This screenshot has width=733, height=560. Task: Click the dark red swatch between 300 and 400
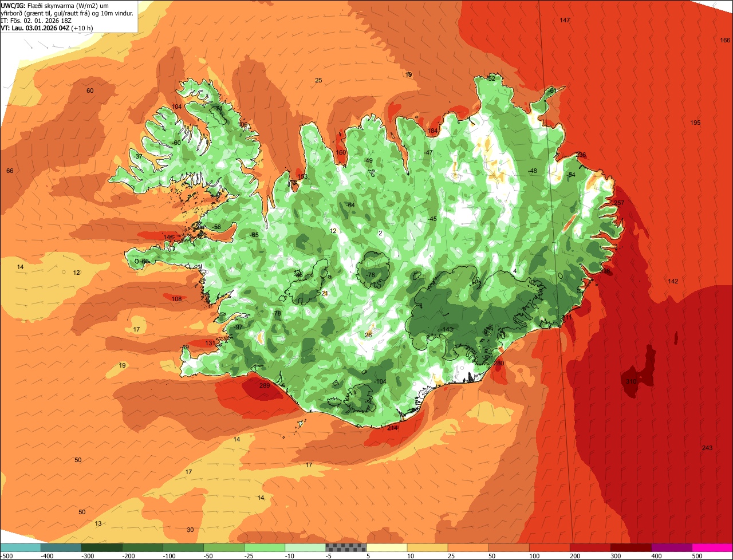[631, 547]
